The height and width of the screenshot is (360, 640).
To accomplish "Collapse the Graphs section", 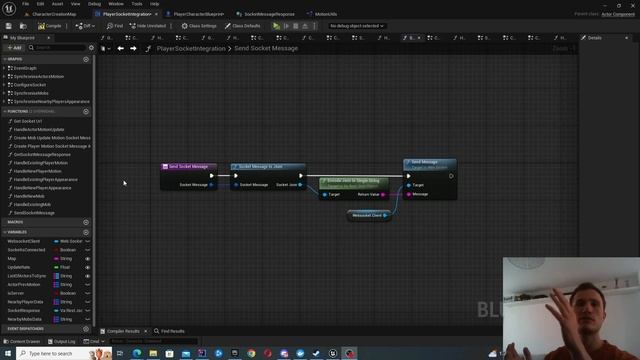I will point(4,59).
